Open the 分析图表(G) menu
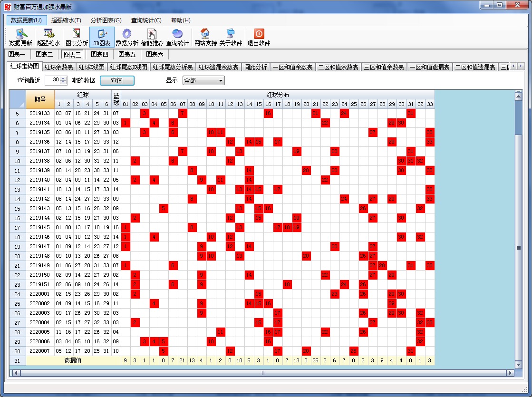Screen dimensions: 532x397 106,20
